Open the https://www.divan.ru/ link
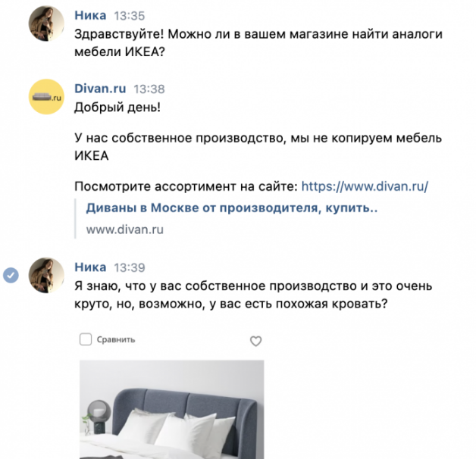The image size is (476, 459). [x=365, y=186]
